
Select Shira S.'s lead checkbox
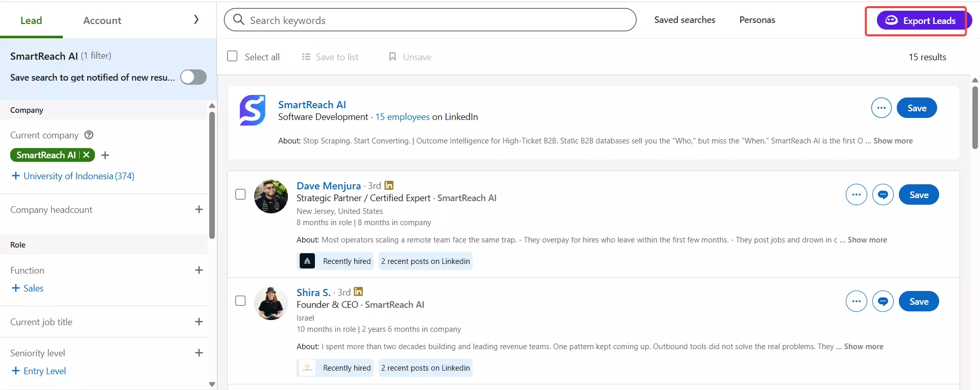240,301
